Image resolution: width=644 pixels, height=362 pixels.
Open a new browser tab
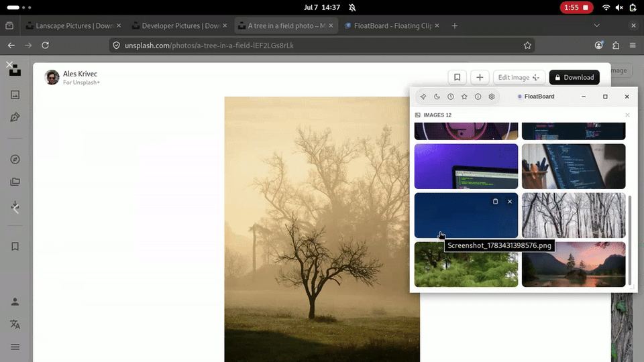455,25
